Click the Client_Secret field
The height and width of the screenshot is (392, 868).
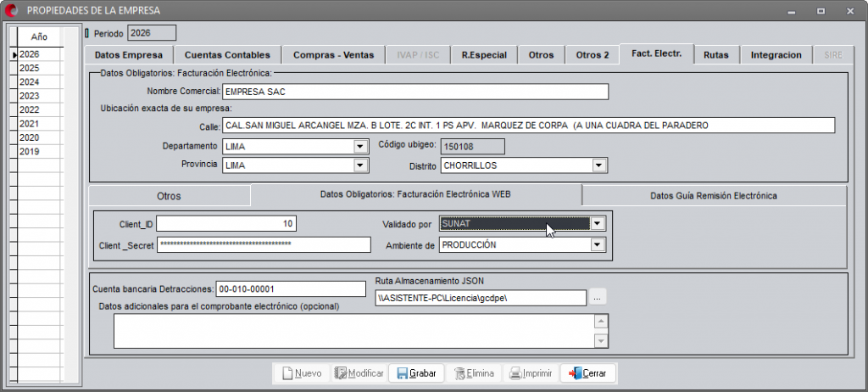pos(264,244)
